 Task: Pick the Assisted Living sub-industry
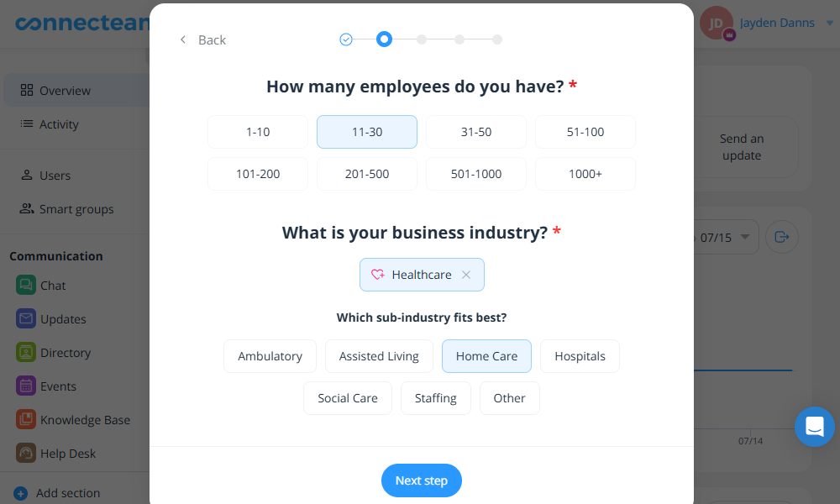(x=379, y=356)
